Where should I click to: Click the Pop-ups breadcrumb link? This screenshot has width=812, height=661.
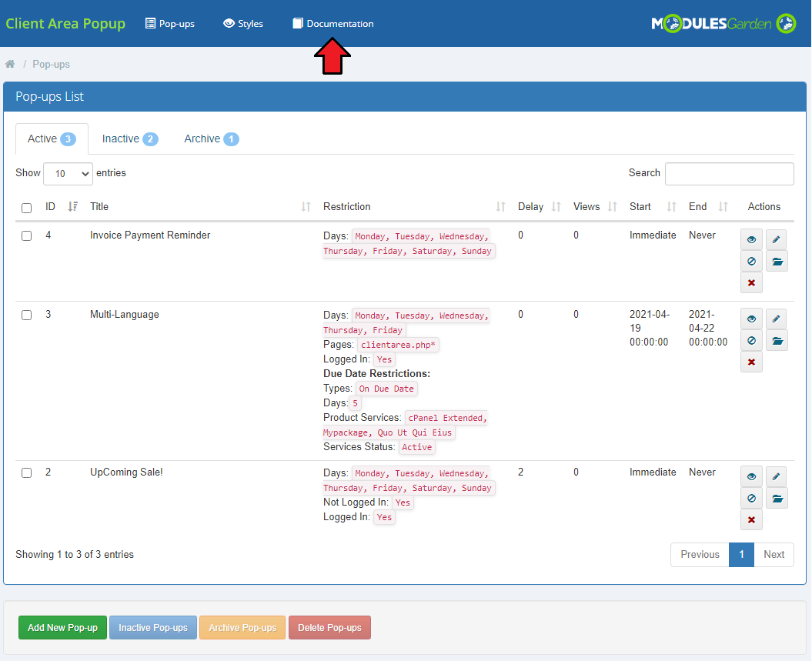click(52, 64)
